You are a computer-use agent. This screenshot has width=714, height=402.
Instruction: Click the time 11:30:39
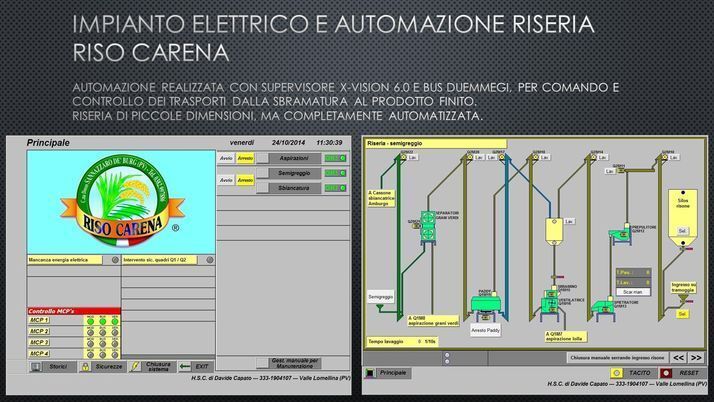coord(329,142)
